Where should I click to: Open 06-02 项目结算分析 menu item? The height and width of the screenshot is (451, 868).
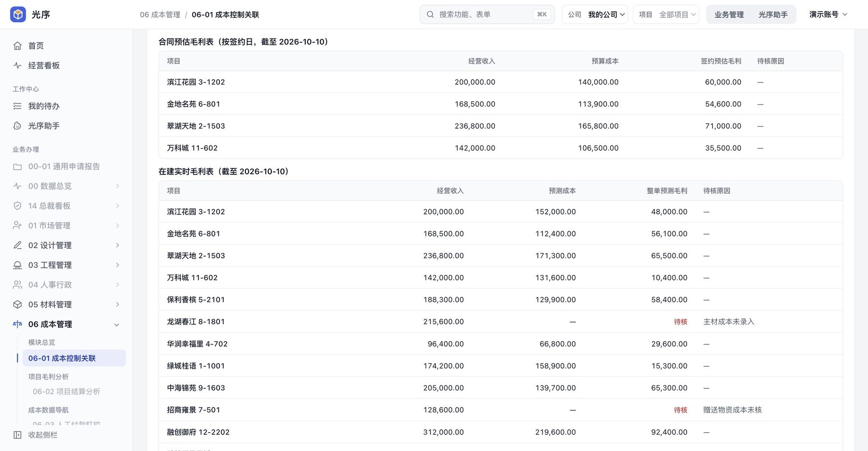pyautogui.click(x=67, y=392)
